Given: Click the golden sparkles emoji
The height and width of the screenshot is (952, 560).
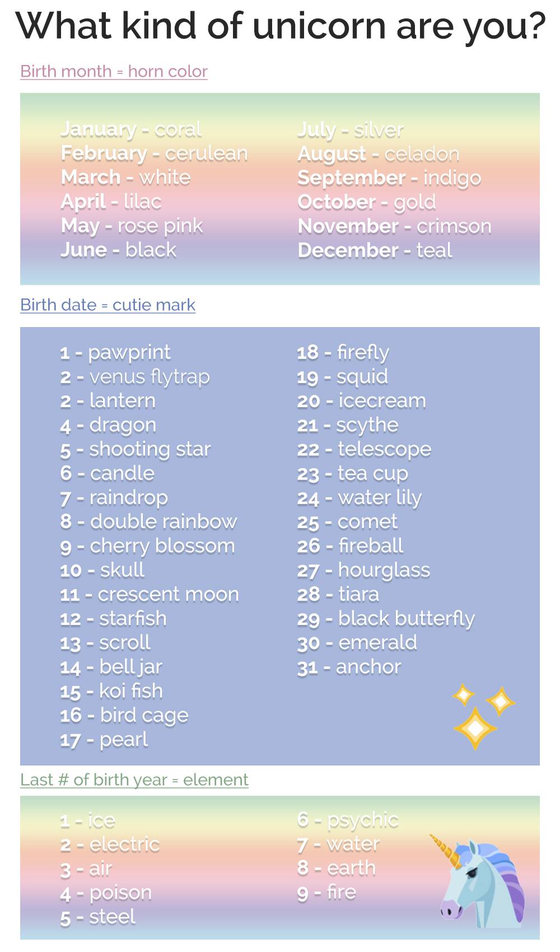Looking at the screenshot, I should point(484,716).
